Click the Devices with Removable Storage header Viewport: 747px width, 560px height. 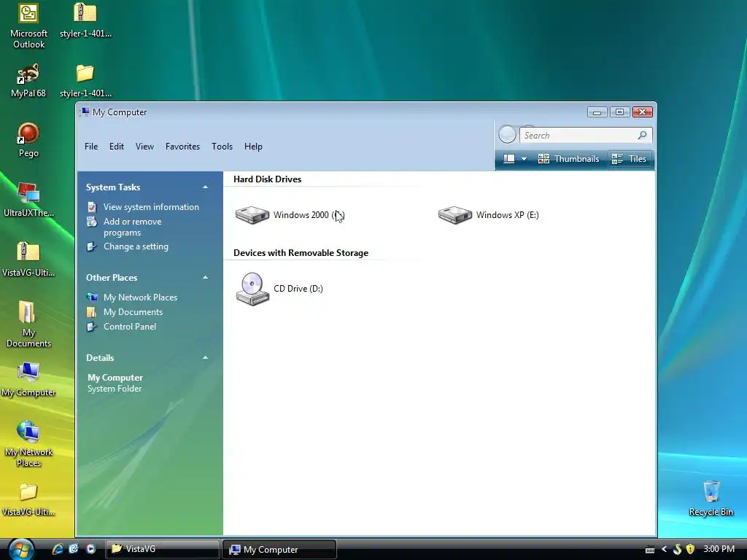click(x=301, y=253)
